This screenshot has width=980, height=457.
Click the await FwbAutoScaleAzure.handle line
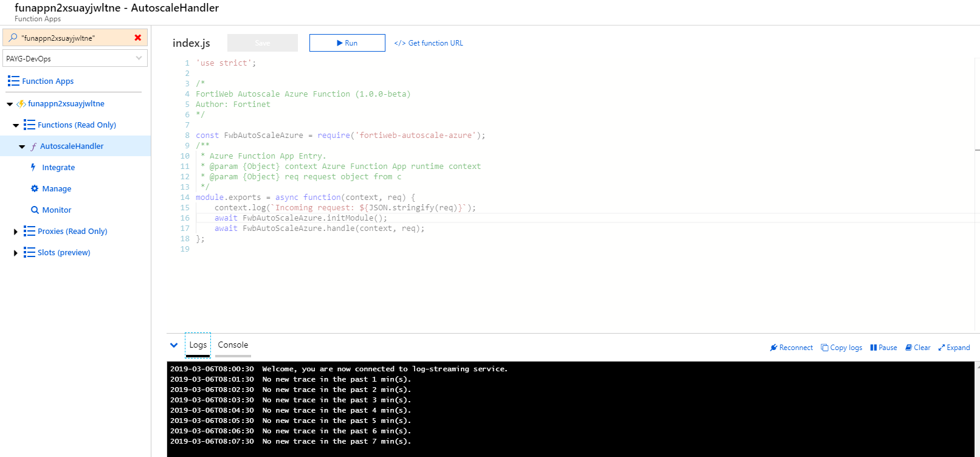point(319,228)
